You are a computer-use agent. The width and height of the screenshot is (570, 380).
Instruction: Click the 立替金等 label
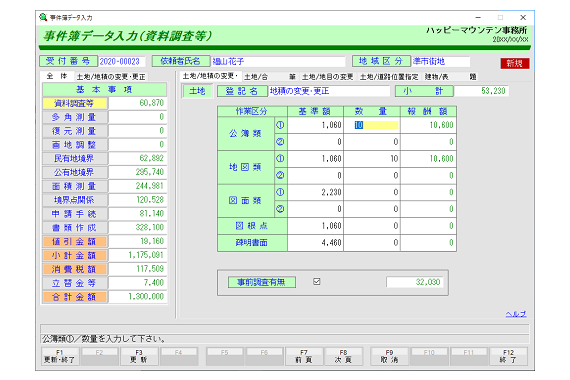[x=75, y=283]
